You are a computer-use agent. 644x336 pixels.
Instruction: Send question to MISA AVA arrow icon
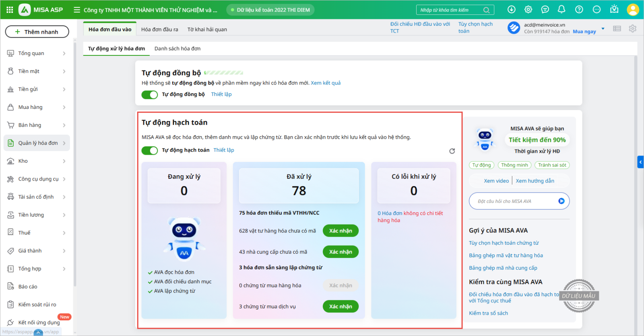coord(561,201)
